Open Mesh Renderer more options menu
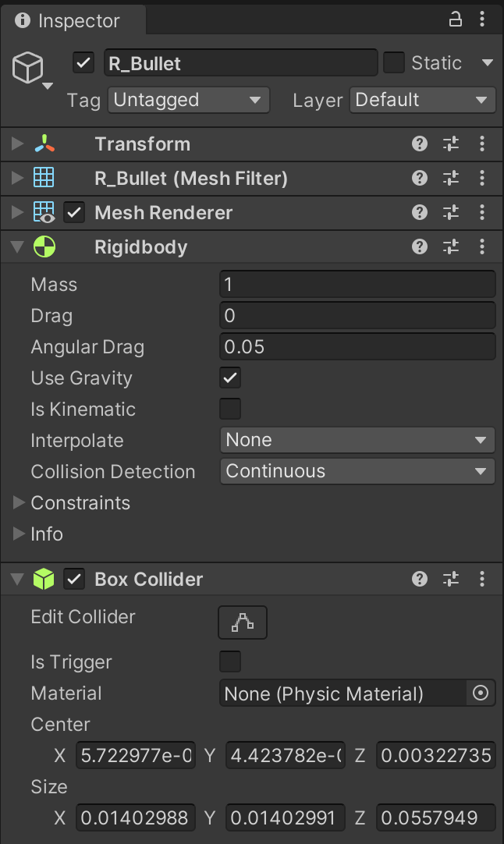This screenshot has height=844, width=504. coord(482,212)
